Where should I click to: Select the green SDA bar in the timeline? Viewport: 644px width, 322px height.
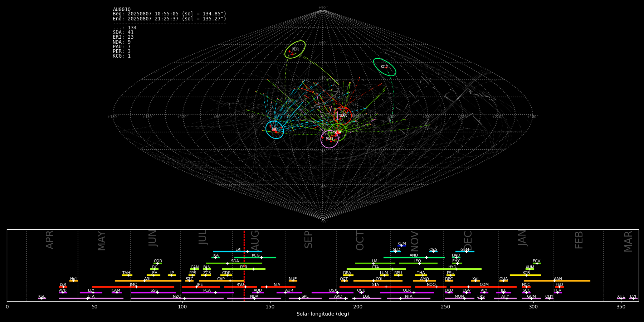click(234, 263)
